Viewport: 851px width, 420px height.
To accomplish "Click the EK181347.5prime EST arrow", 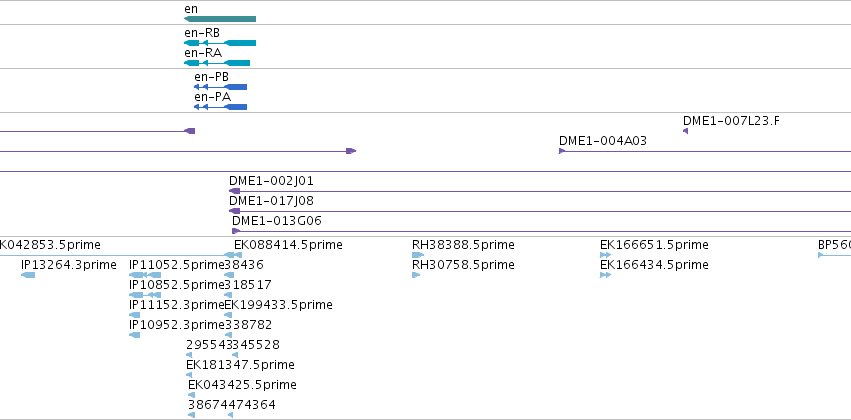I will [x=189, y=375].
